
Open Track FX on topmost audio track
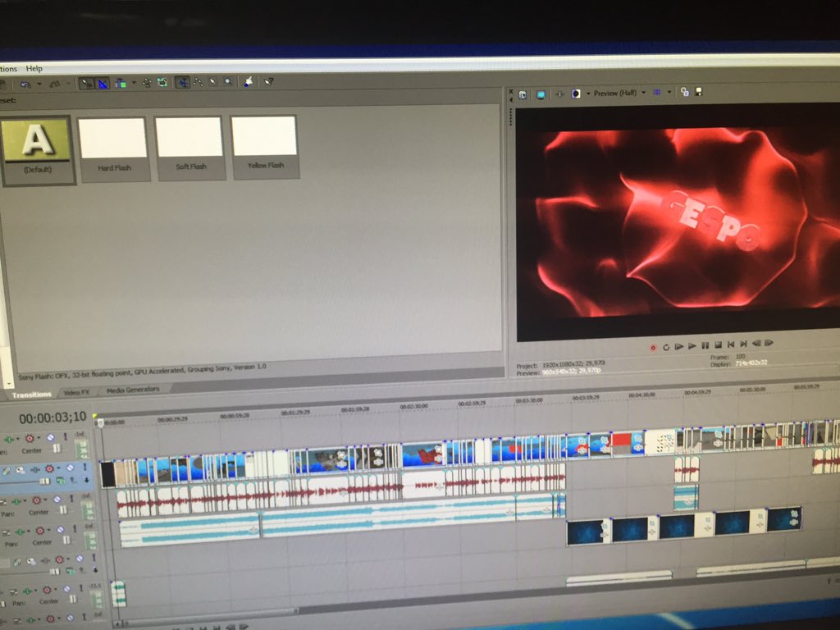click(8, 440)
